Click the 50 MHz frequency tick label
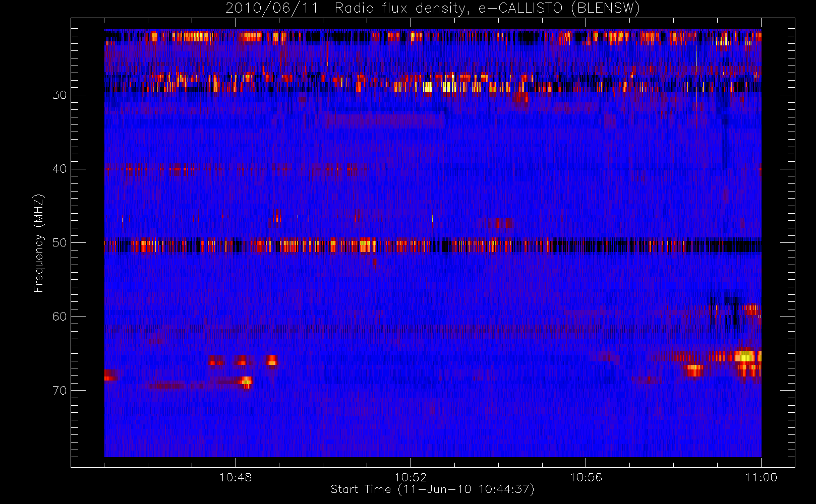The width and height of the screenshot is (816, 504). pyautogui.click(x=60, y=243)
